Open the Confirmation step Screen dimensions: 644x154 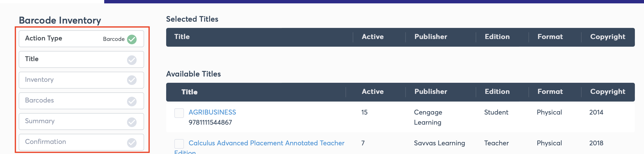81,142
